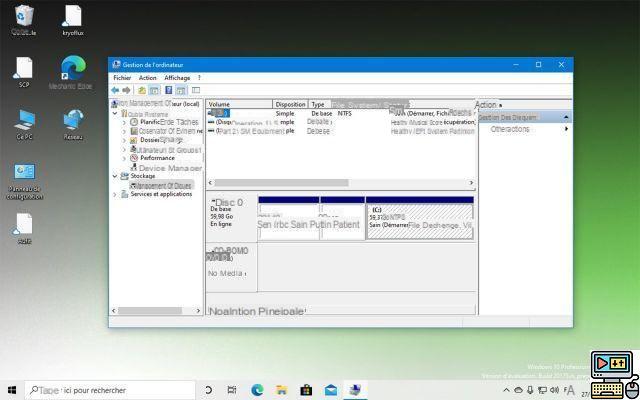Sort by the Volume column header
The image size is (640, 400).
coord(239,104)
